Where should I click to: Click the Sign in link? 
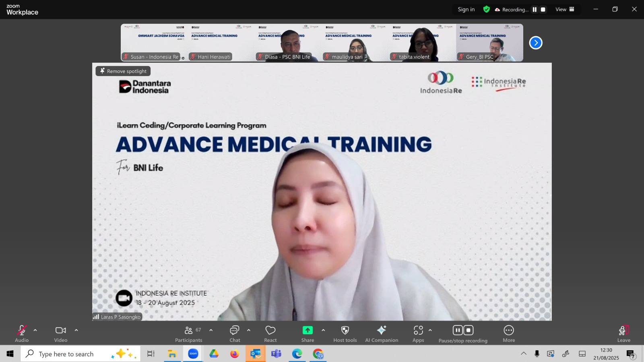[x=466, y=10]
